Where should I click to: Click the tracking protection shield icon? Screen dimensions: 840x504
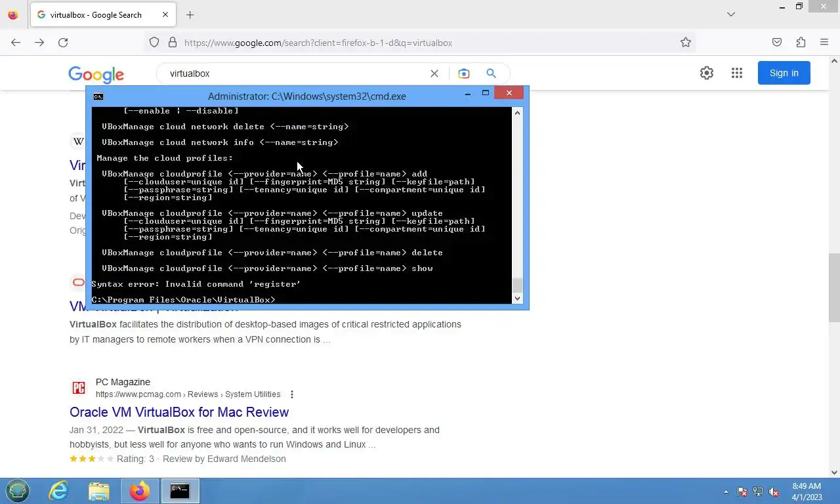point(154,43)
